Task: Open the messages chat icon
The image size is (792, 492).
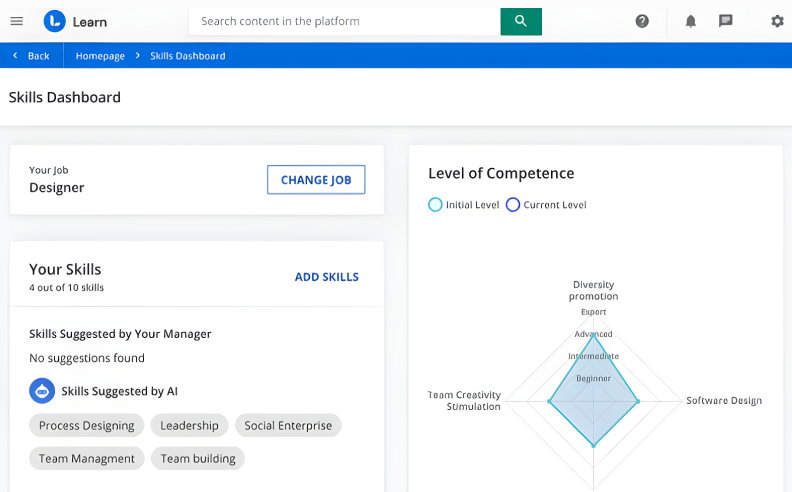Action: [726, 21]
